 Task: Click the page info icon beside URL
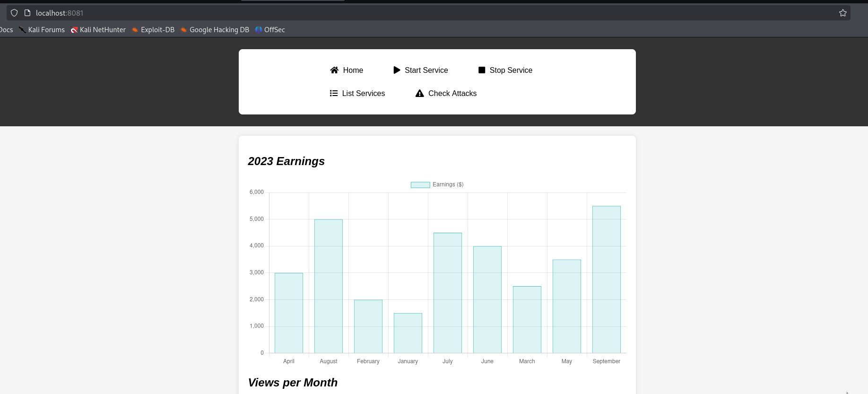click(x=27, y=13)
